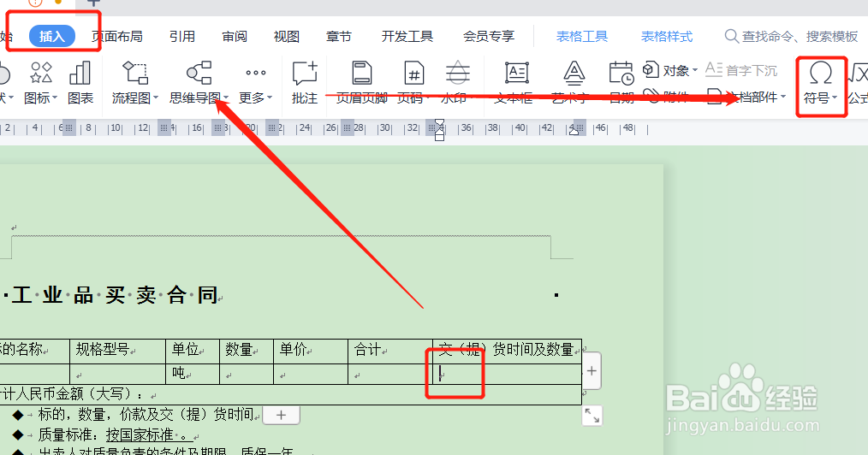This screenshot has height=455, width=868.
Task: Insert an icon via 图标 button
Action: click(x=40, y=83)
